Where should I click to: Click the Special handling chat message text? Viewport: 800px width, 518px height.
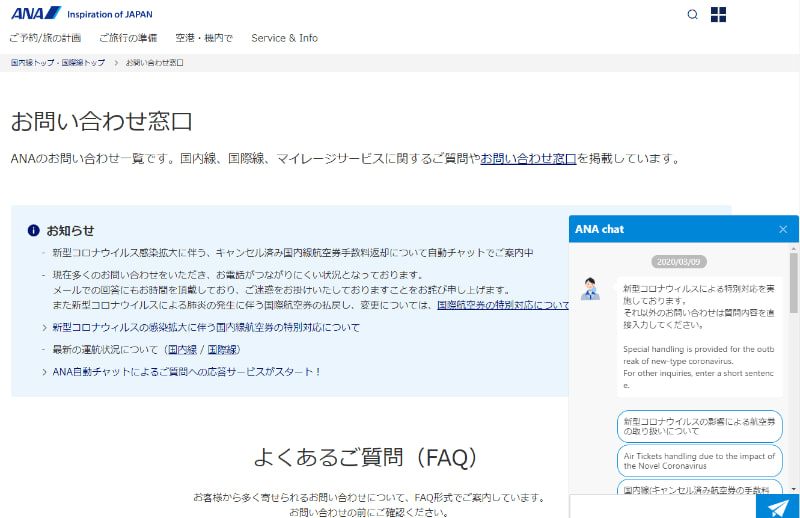coord(699,367)
